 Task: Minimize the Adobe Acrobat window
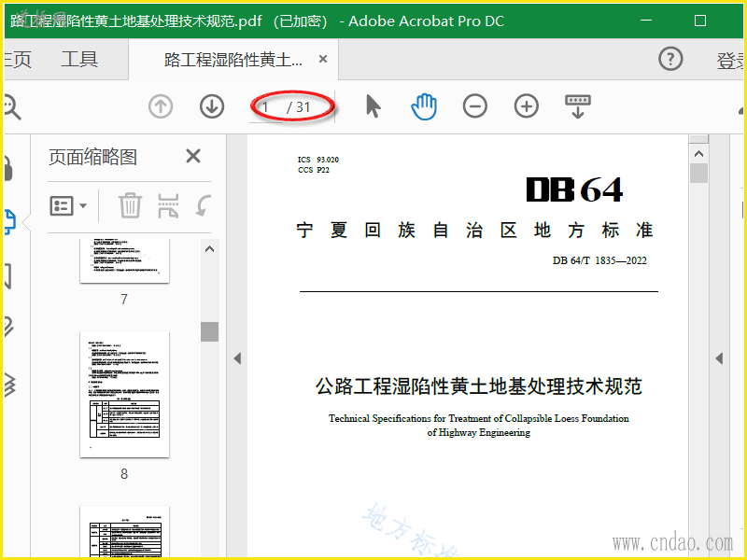pos(646,21)
